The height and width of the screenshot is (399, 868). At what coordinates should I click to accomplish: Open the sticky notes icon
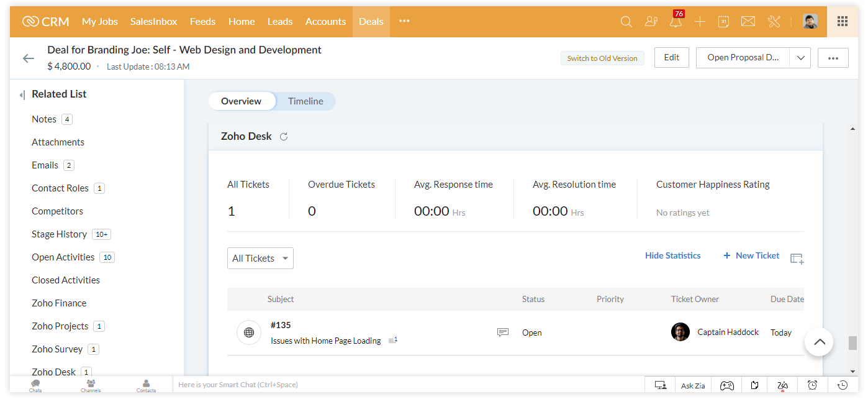(754, 385)
